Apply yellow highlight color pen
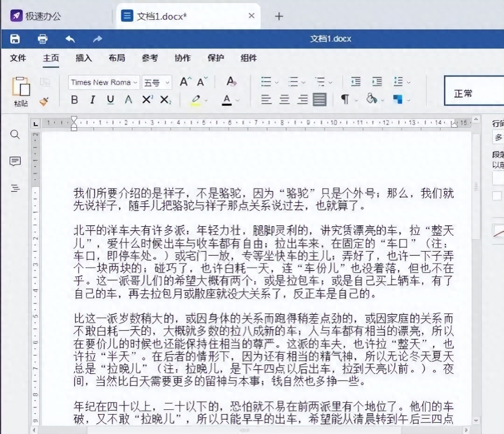This screenshot has width=504, height=434. (195, 100)
